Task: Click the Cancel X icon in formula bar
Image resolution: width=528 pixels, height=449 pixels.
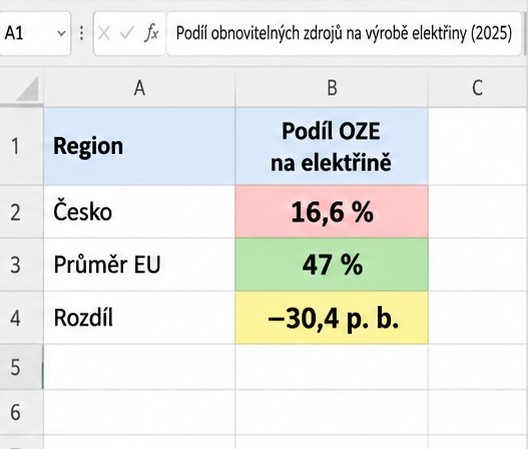Action: (104, 33)
